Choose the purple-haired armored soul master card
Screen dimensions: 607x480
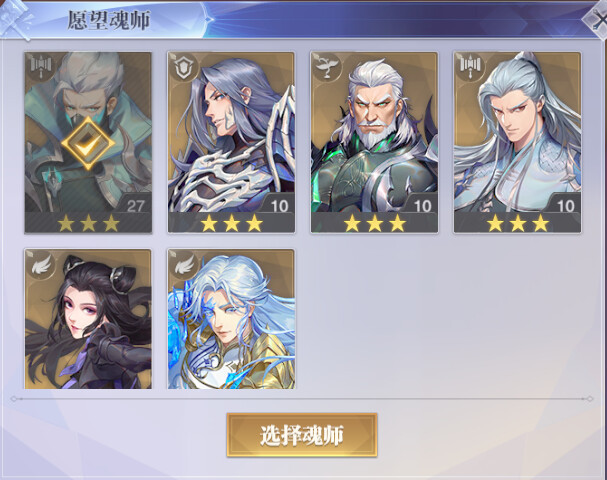click(x=231, y=143)
